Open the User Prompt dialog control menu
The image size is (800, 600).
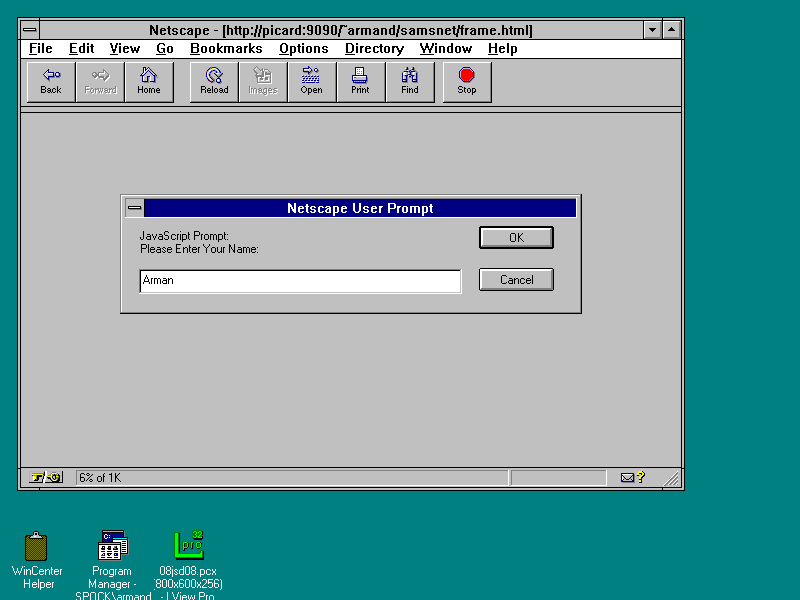click(x=134, y=208)
